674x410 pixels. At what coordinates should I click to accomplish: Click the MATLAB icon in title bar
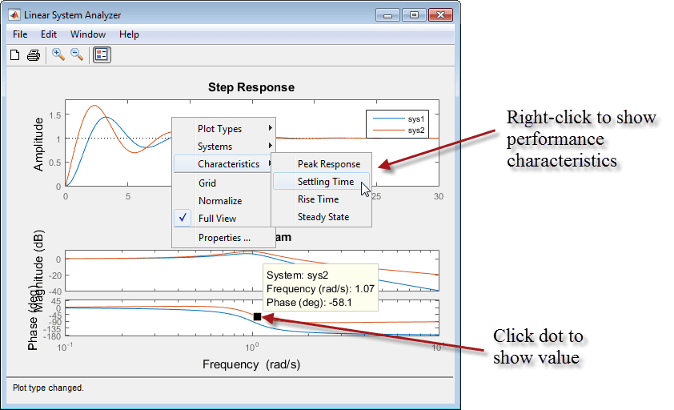[x=15, y=15]
